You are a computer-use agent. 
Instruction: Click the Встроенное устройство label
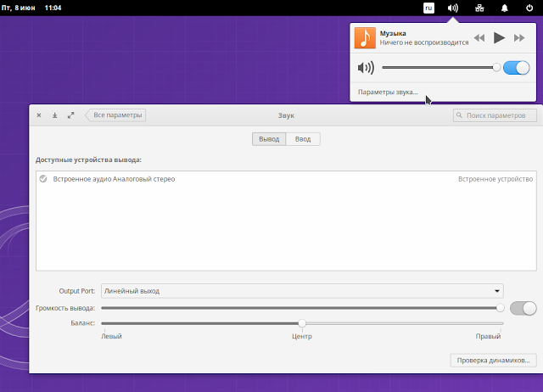pos(495,179)
